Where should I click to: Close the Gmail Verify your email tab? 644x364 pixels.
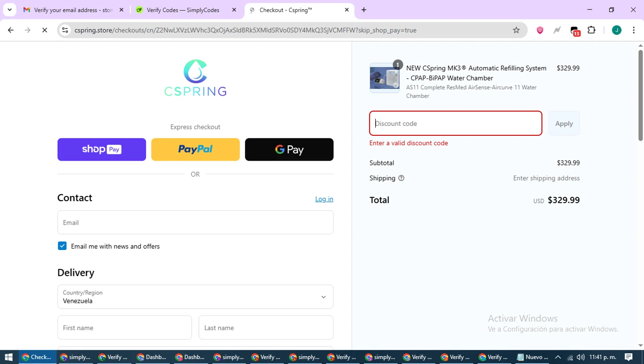coord(122,10)
